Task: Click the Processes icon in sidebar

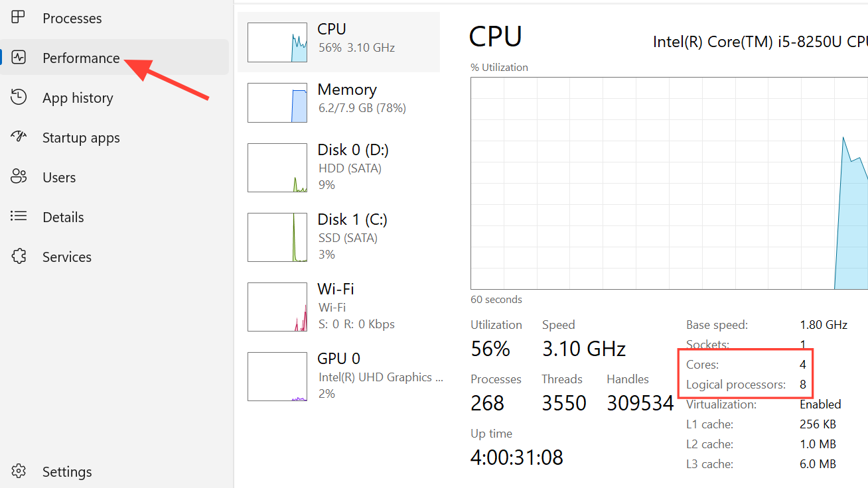Action: (19, 18)
